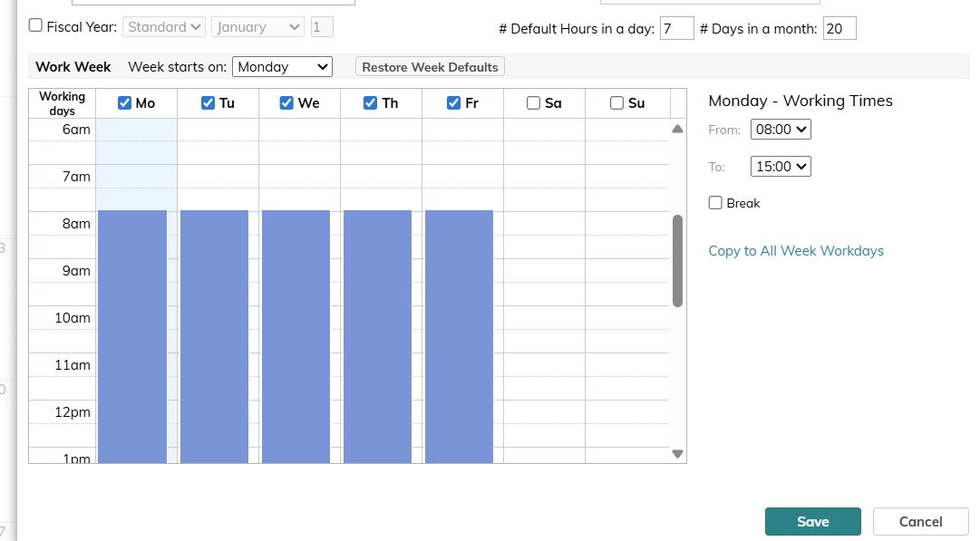Click the fiscal year start day field

pos(322,27)
